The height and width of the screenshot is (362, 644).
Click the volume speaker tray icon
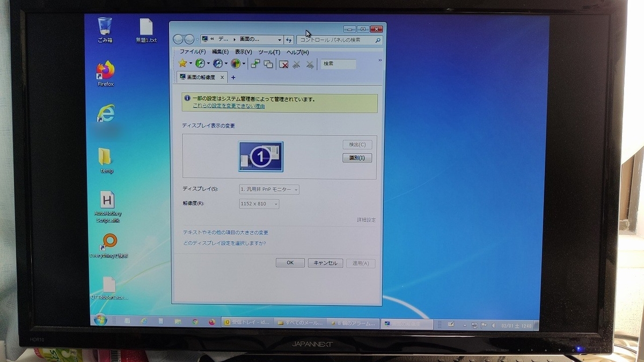[x=493, y=325]
